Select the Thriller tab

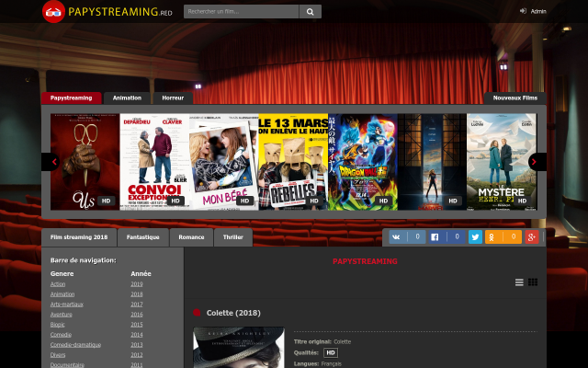233,237
